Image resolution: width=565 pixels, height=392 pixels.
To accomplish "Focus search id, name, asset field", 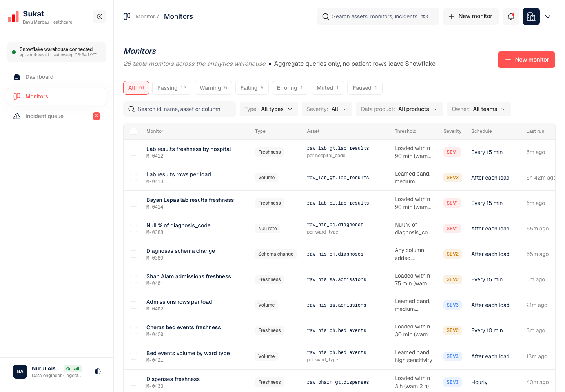I will pyautogui.click(x=180, y=109).
